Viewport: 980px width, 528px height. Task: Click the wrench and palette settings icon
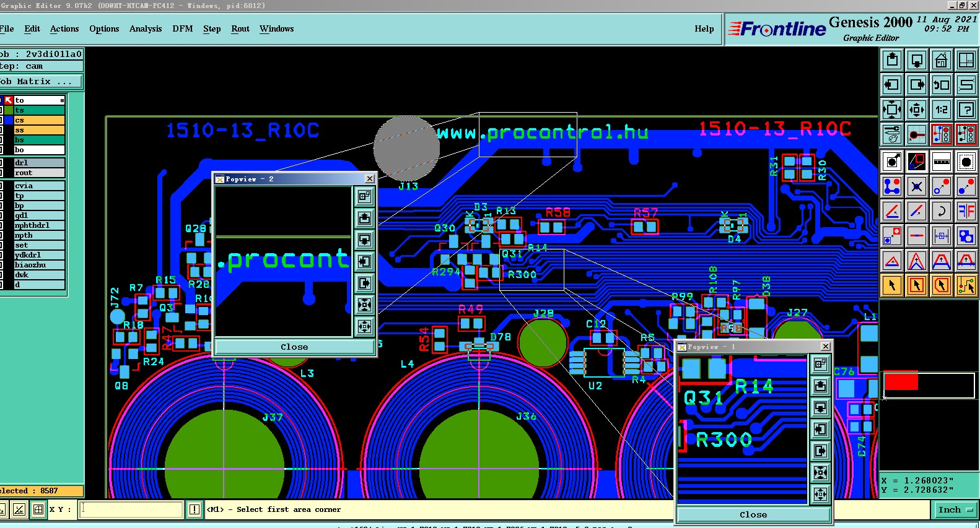coord(892,134)
